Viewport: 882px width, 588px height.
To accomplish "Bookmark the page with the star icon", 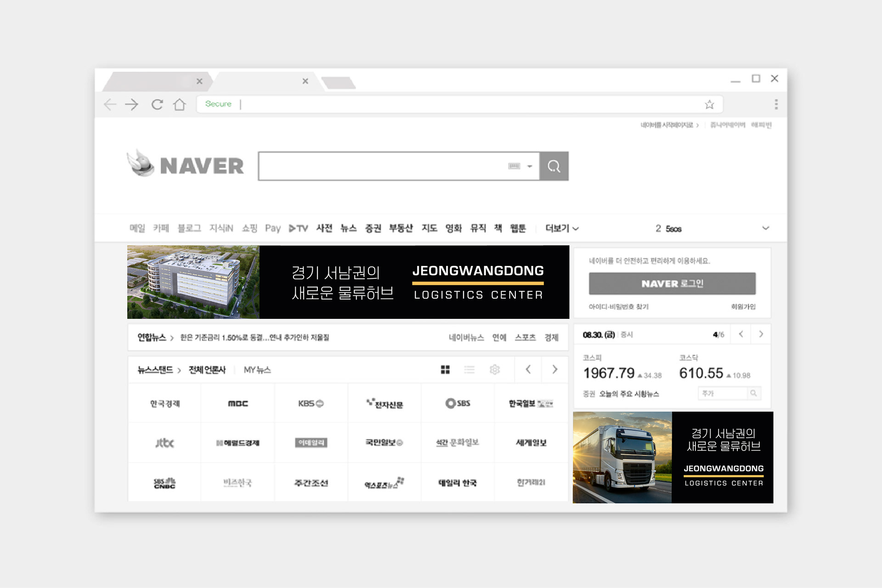I will click(710, 105).
